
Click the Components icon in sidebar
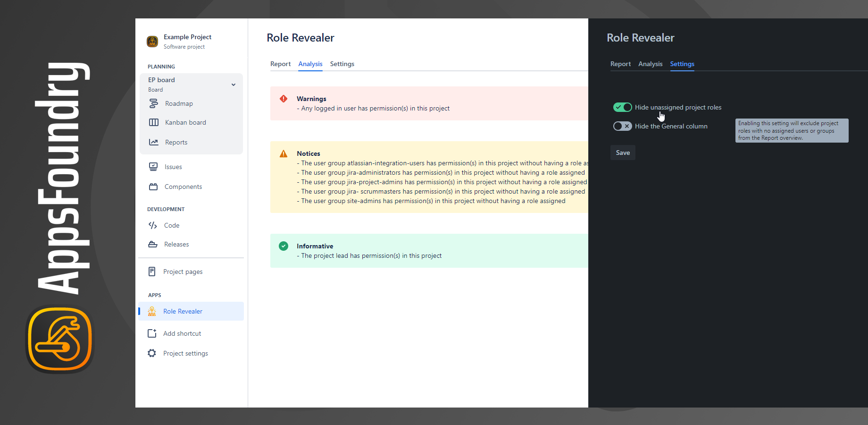153,187
